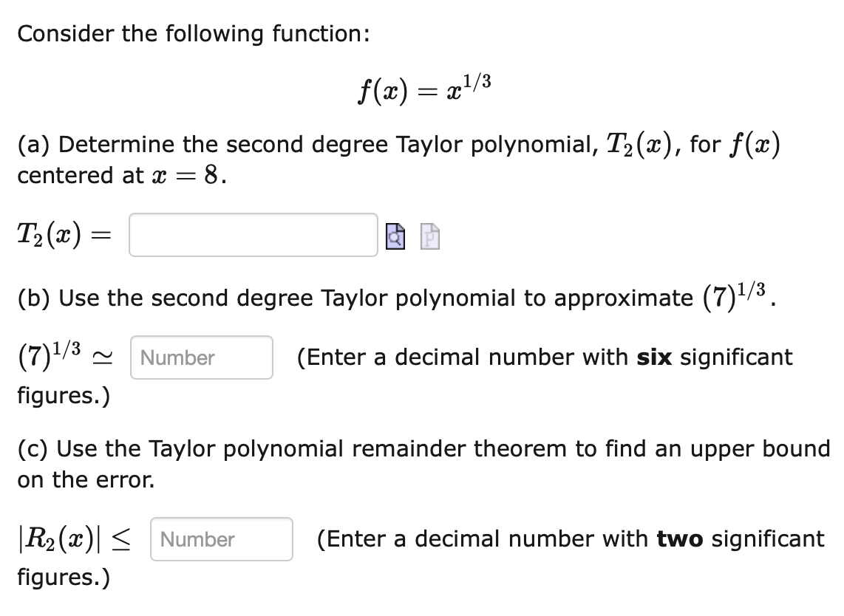This screenshot has width=844, height=616.
Task: Click the bold word "six" in hint
Action: pyautogui.click(x=654, y=357)
